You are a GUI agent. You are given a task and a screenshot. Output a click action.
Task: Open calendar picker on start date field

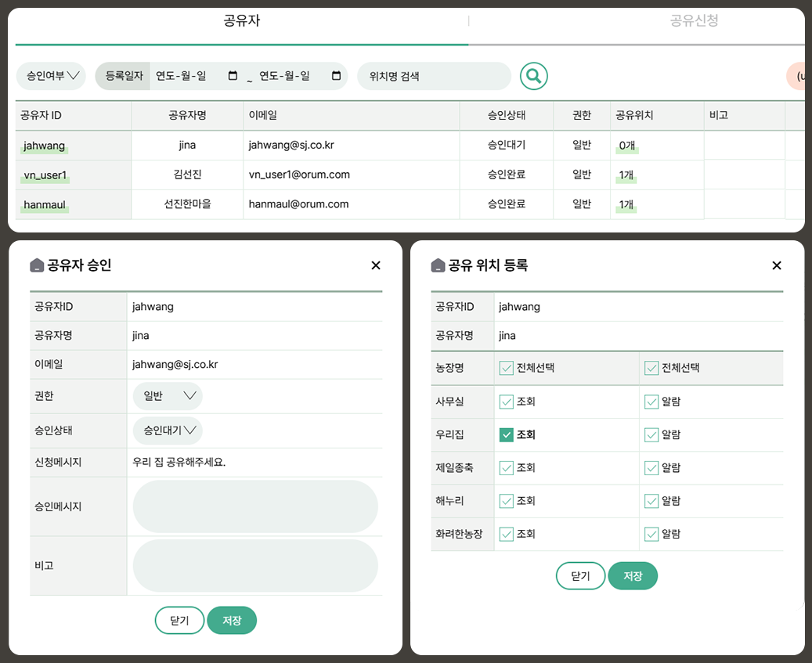coord(233,76)
